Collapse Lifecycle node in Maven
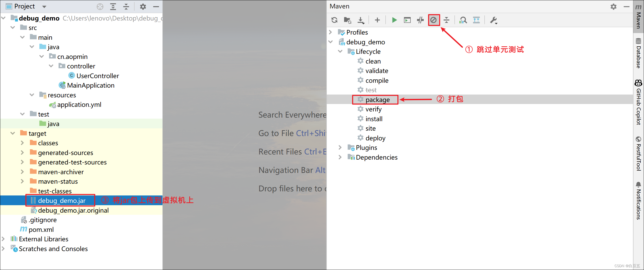The image size is (644, 270). pos(340,51)
